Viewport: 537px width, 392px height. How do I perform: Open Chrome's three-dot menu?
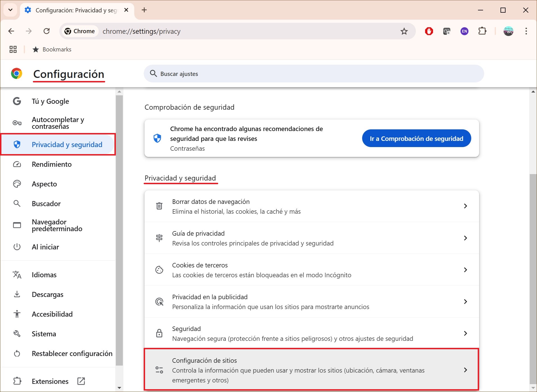point(526,31)
